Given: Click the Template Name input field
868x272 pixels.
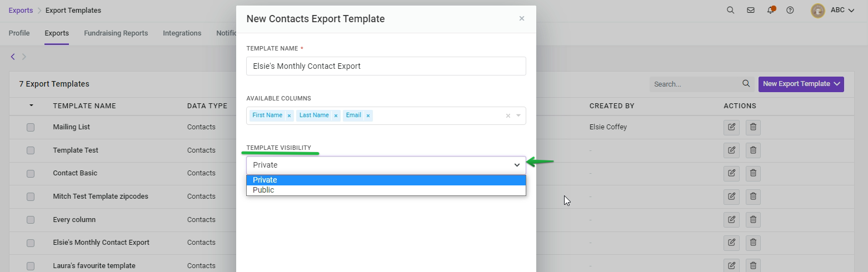Looking at the screenshot, I should pyautogui.click(x=386, y=66).
